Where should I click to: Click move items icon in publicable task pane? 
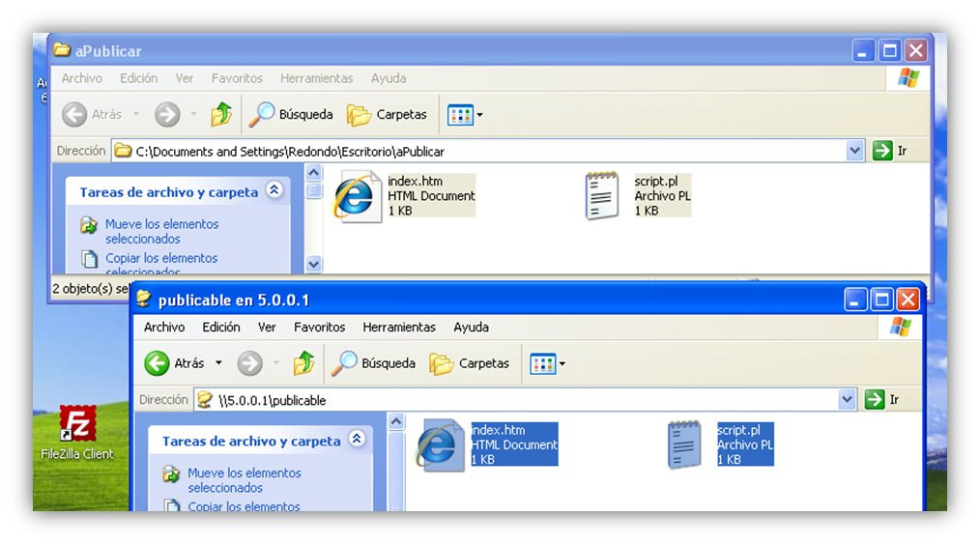coord(171,474)
